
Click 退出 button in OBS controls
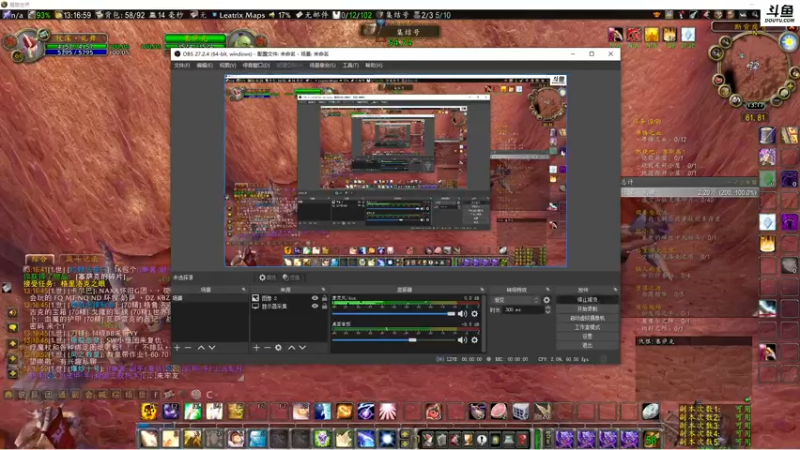pos(587,345)
